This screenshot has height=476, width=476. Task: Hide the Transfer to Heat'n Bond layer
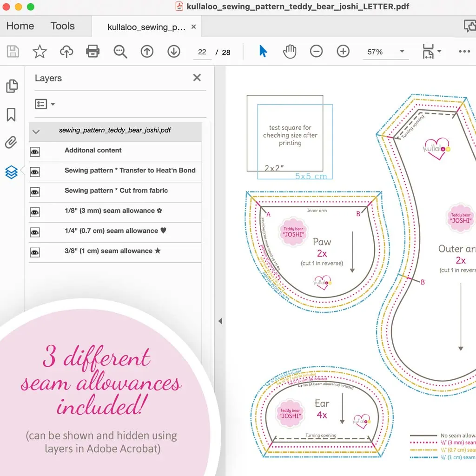[35, 172]
